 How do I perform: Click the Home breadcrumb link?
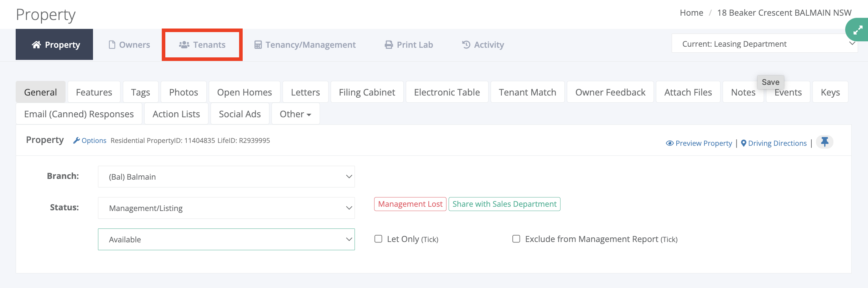pyautogui.click(x=691, y=13)
